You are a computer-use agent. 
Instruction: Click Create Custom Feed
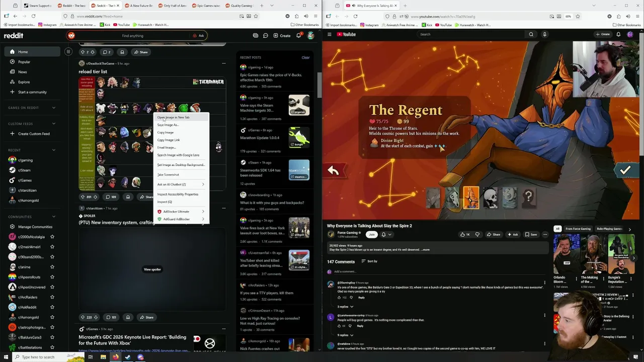[x=31, y=134]
